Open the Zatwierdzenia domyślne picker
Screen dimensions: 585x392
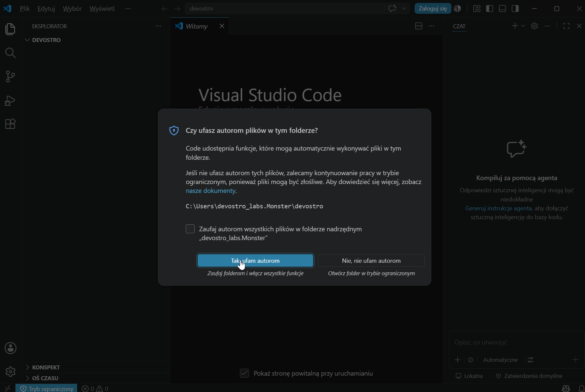click(529, 376)
